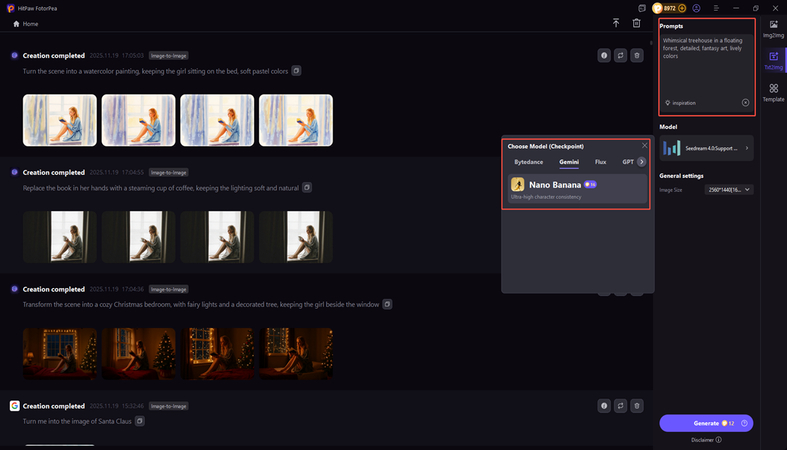
Task: Expand the Image Size dropdown
Action: click(728, 189)
